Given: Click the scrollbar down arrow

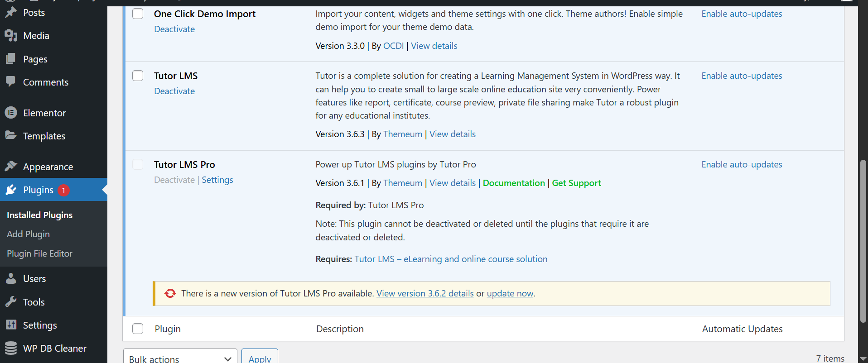Looking at the screenshot, I should (x=863, y=358).
